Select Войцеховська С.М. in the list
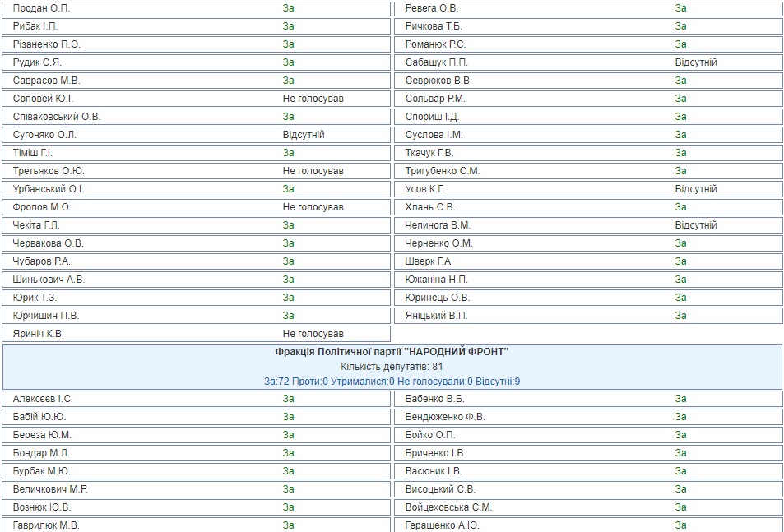This screenshot has height=532, width=784. coord(448,507)
